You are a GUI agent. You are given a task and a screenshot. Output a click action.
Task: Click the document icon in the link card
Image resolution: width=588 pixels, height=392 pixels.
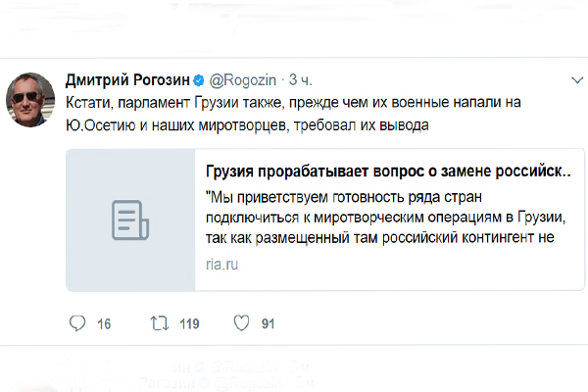click(x=128, y=220)
